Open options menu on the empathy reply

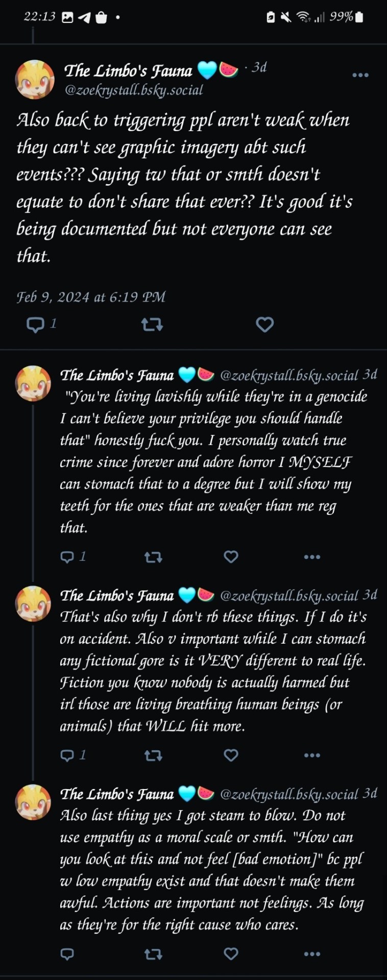coord(312,954)
